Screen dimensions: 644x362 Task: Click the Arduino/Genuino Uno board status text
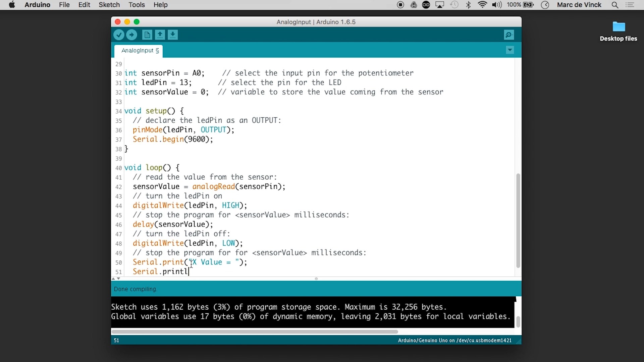454,340
